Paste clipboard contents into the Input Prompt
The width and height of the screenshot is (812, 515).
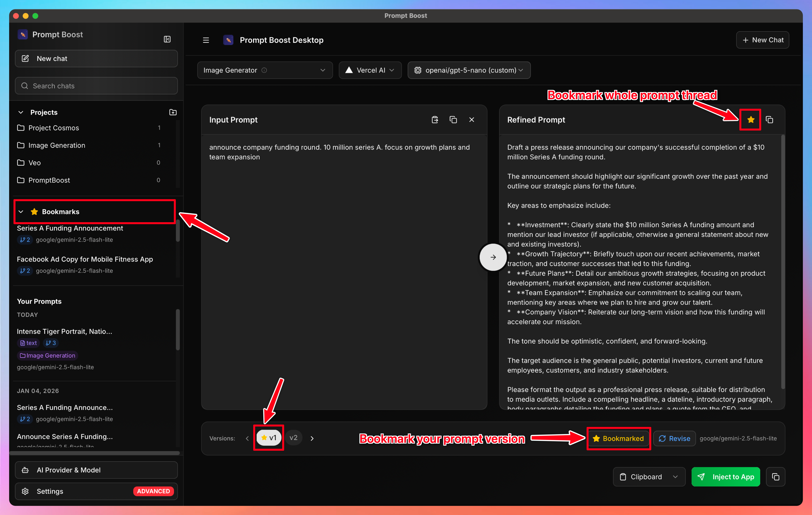(x=435, y=120)
